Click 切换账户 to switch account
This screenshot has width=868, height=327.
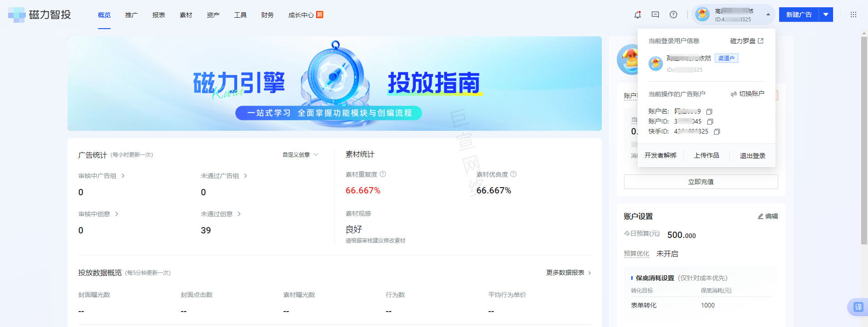[747, 94]
